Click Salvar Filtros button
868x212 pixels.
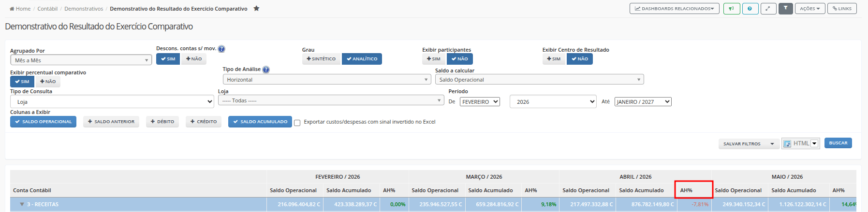(x=742, y=144)
